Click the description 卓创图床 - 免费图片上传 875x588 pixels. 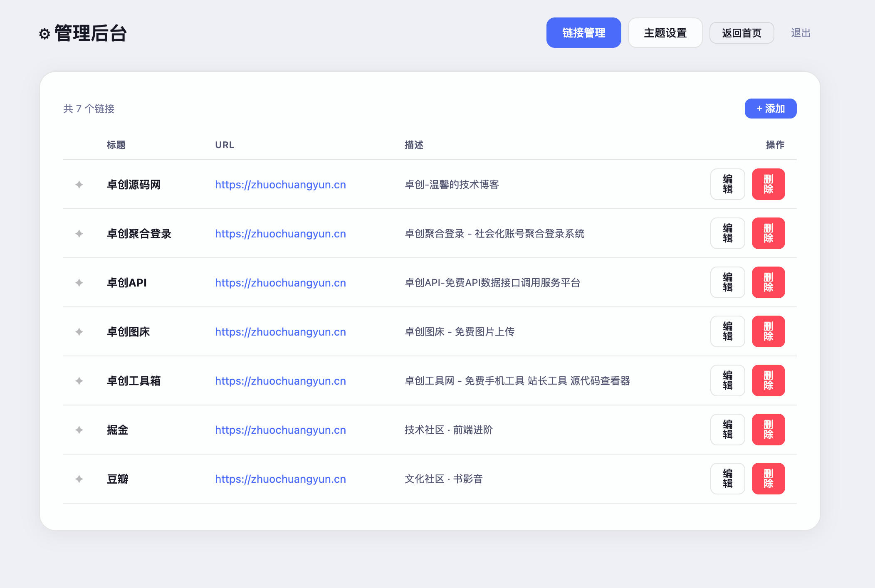[x=460, y=331]
